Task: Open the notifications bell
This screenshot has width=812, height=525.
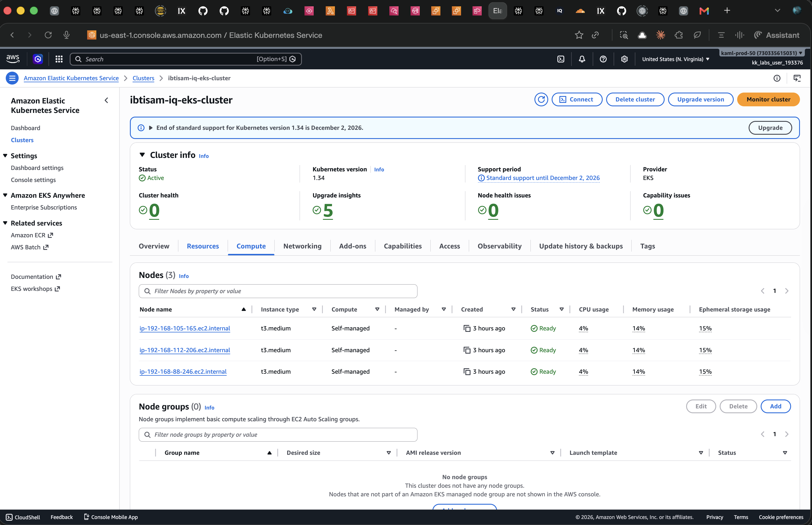Action: (582, 59)
